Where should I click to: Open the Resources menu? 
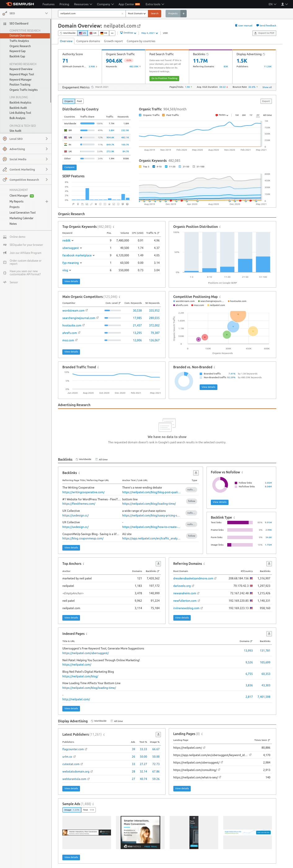pos(83,4)
